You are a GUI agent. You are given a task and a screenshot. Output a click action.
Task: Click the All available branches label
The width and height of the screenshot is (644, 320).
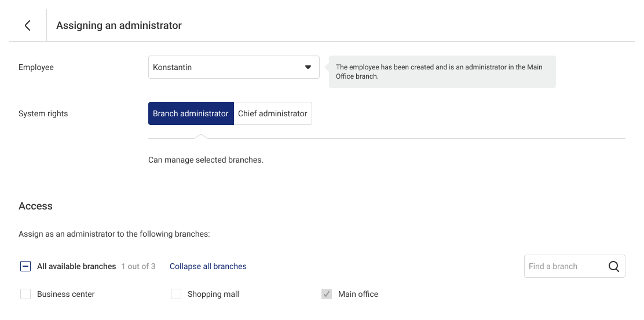click(x=76, y=266)
